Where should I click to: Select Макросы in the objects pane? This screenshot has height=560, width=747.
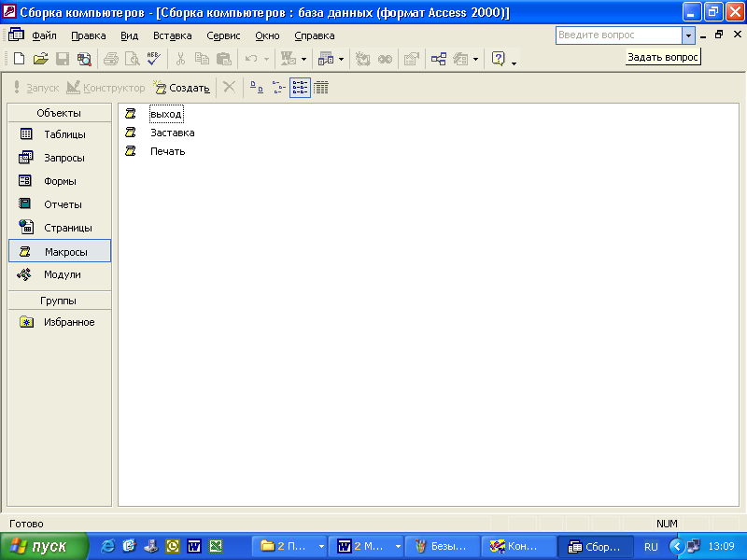click(60, 251)
